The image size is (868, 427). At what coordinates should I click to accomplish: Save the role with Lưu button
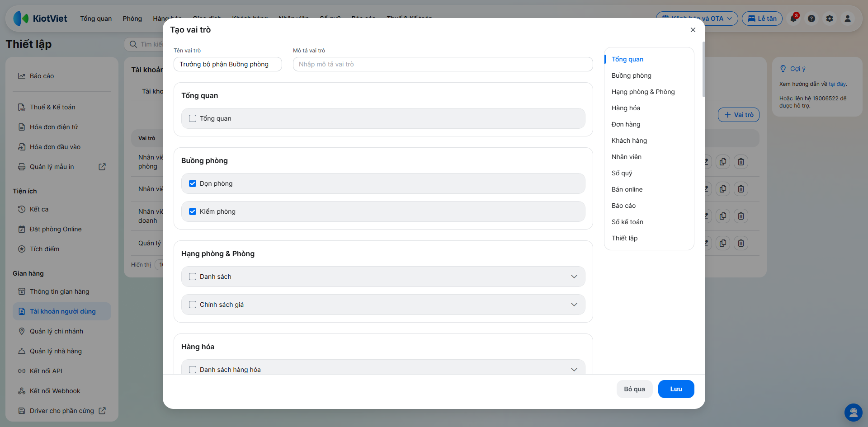point(676,389)
